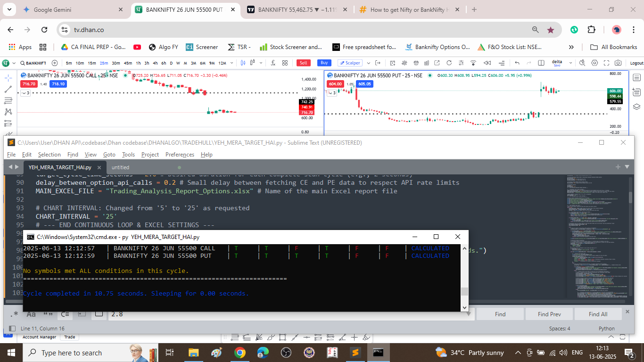
Task: Switch to the untitled tab in Sublime
Action: click(120, 167)
